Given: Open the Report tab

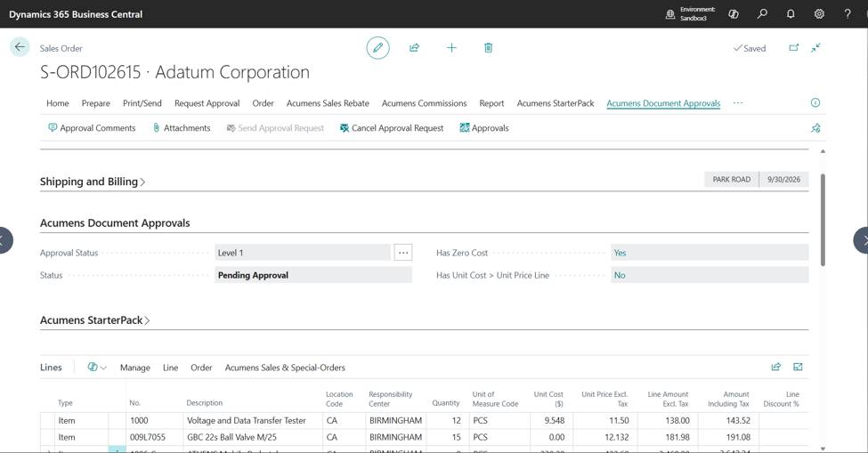Looking at the screenshot, I should coord(491,103).
